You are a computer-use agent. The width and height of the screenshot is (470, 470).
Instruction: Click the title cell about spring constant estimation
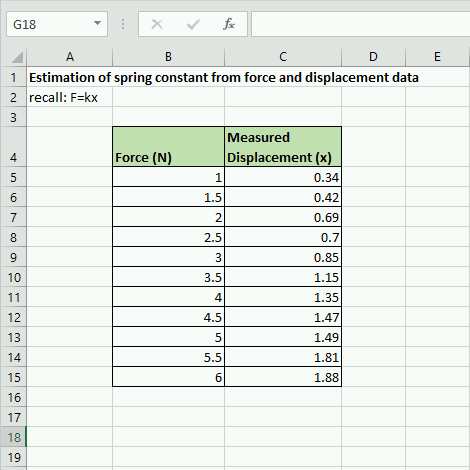pyautogui.click(x=224, y=77)
